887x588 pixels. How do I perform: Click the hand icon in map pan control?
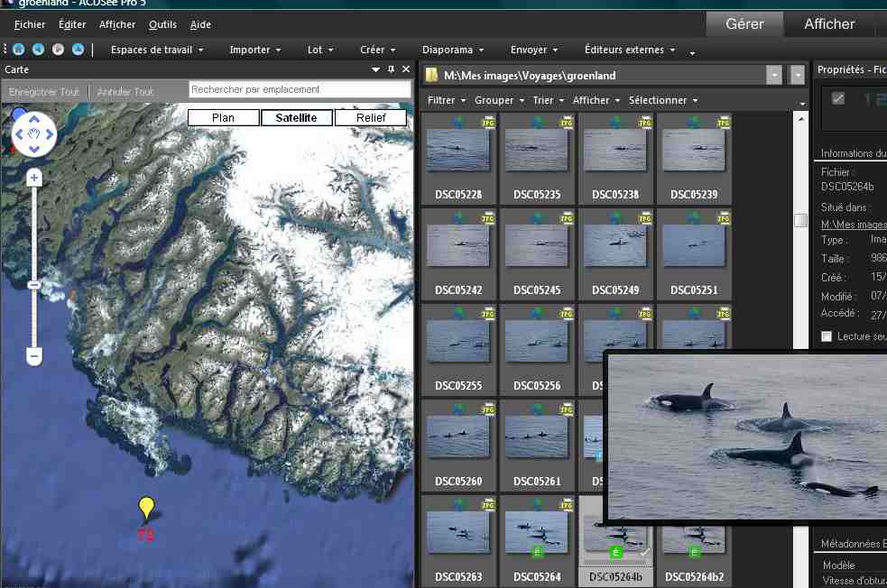click(x=34, y=134)
